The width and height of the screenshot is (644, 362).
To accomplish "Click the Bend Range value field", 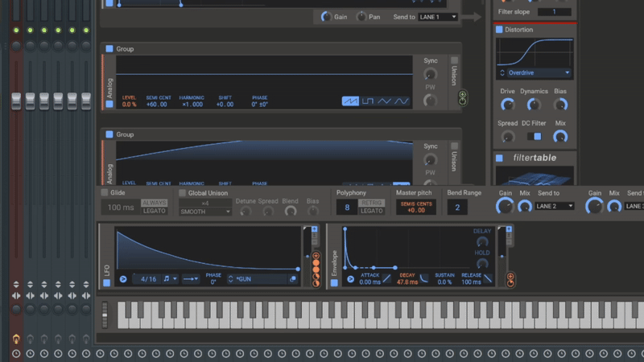I will 456,208.
